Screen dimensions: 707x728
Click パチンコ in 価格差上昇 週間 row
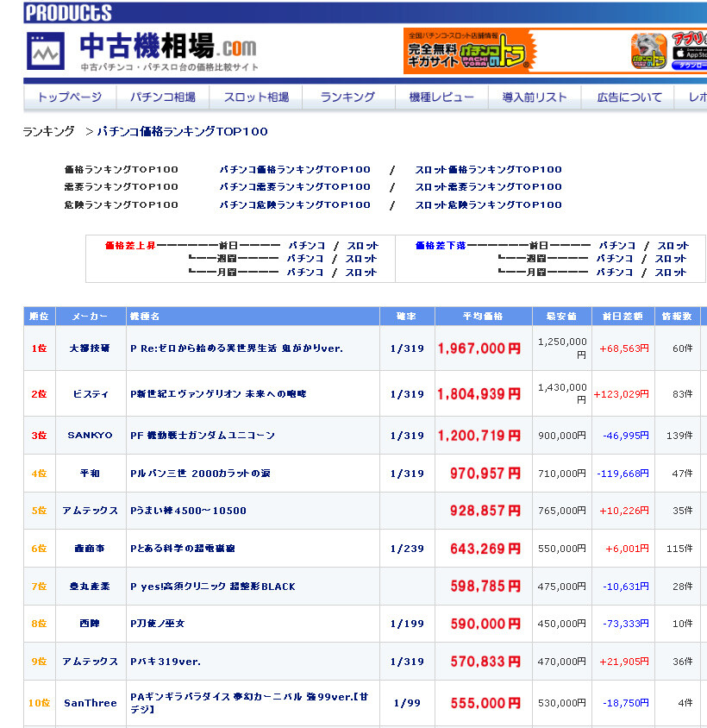tap(305, 259)
